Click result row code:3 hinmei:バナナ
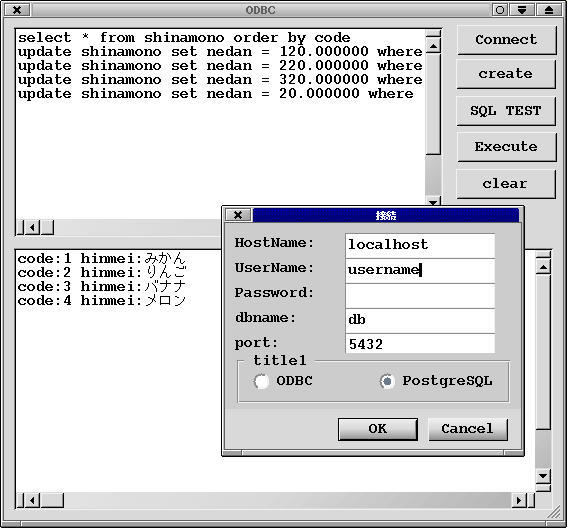 (x=102, y=286)
